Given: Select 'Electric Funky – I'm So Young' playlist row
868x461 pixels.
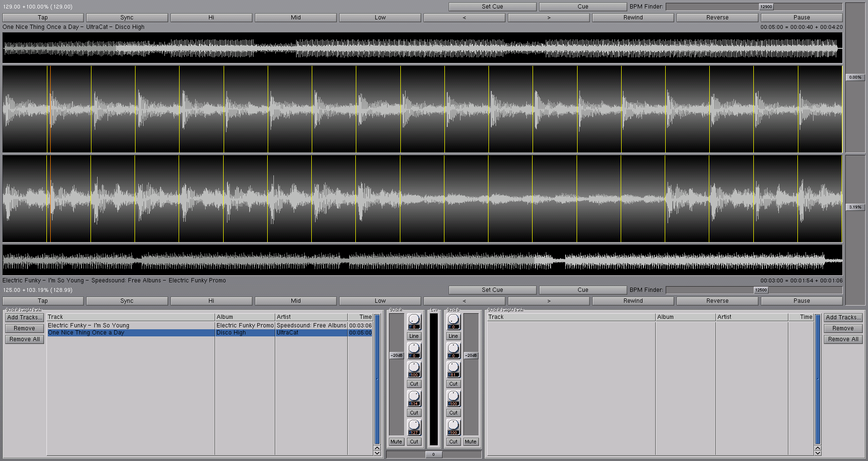Looking at the screenshot, I should [x=131, y=325].
